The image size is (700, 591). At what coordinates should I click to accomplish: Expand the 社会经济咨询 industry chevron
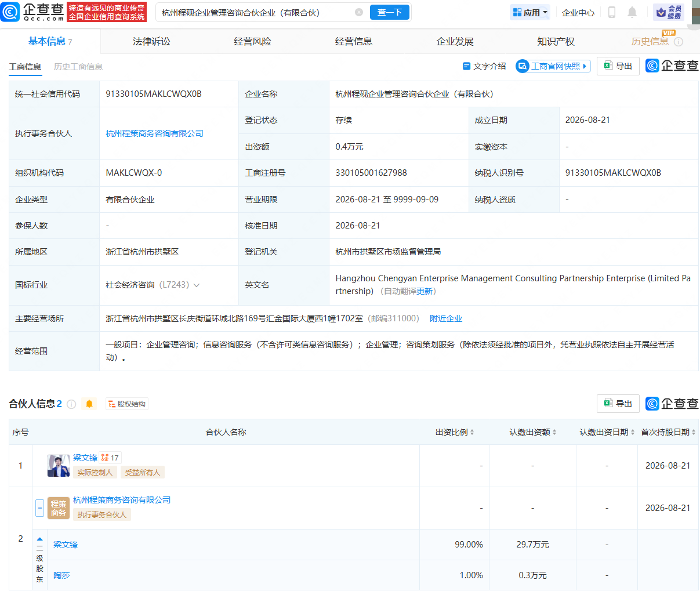[197, 285]
